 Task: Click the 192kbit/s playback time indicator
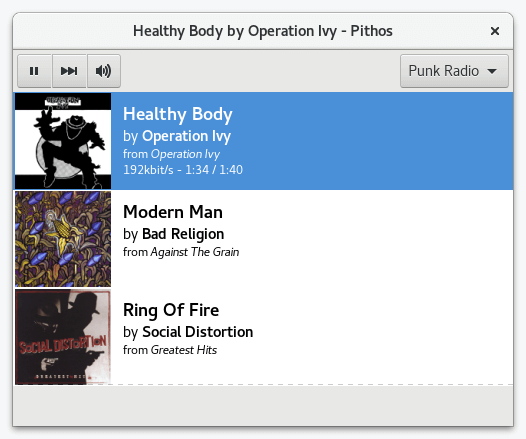click(x=183, y=170)
